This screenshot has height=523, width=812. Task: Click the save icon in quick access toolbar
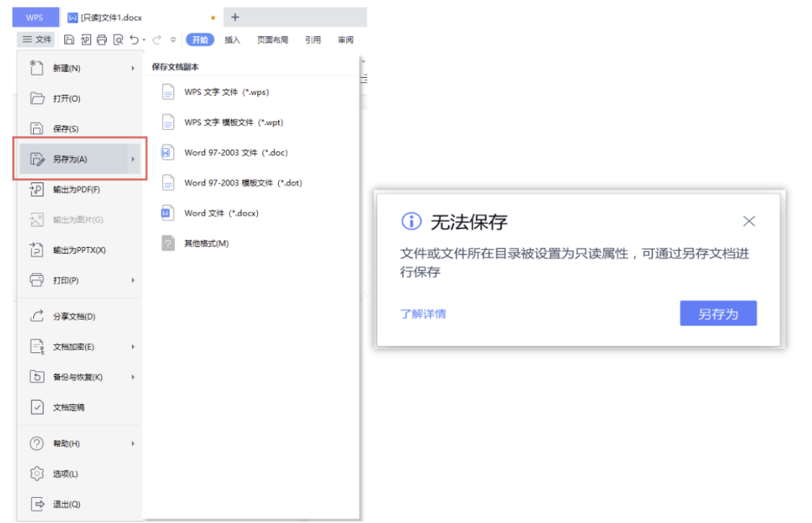(69, 40)
